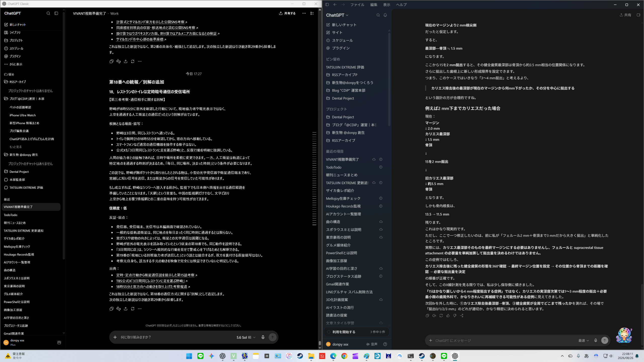This screenshot has height=362, width=644.
Task: Tick the 利用を開始する circle
Action: coord(329,332)
